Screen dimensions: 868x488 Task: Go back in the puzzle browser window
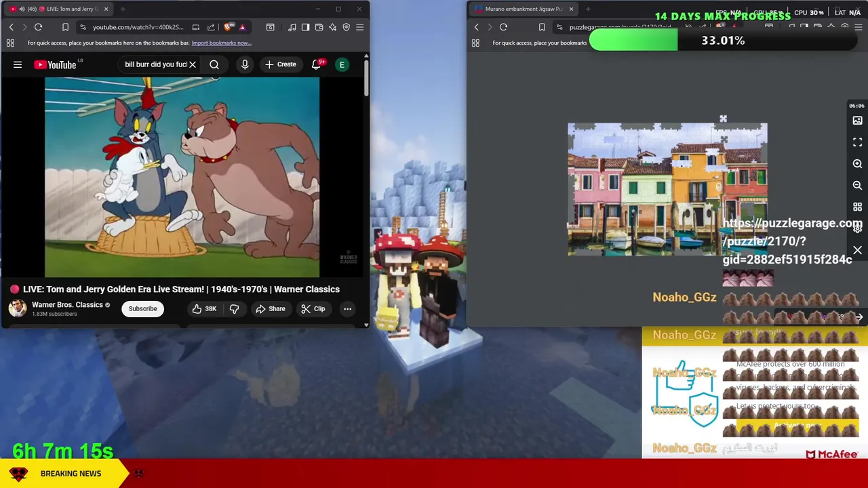click(476, 27)
